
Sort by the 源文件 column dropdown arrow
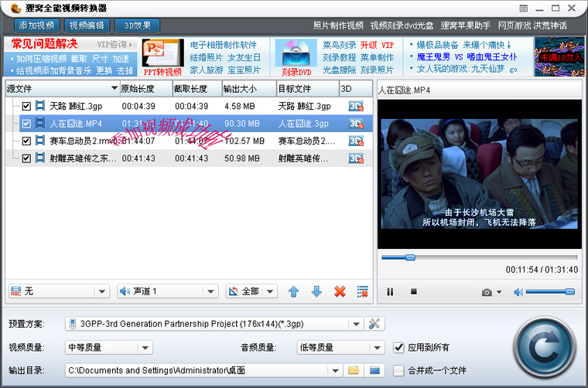pos(115,89)
